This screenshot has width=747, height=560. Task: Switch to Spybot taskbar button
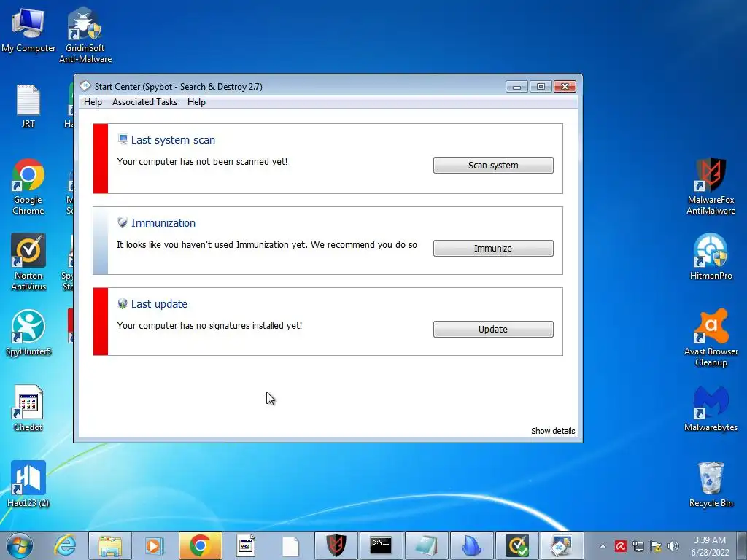(x=562, y=545)
